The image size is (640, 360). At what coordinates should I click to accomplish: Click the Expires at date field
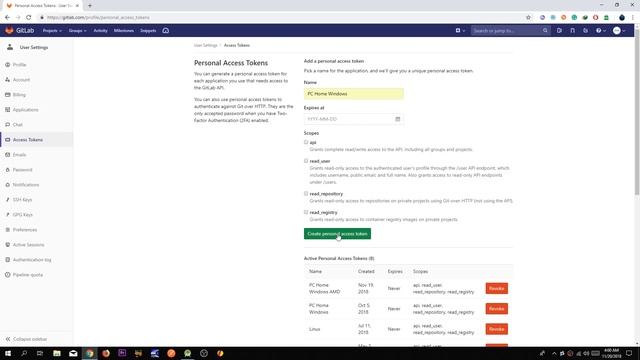coord(353,119)
